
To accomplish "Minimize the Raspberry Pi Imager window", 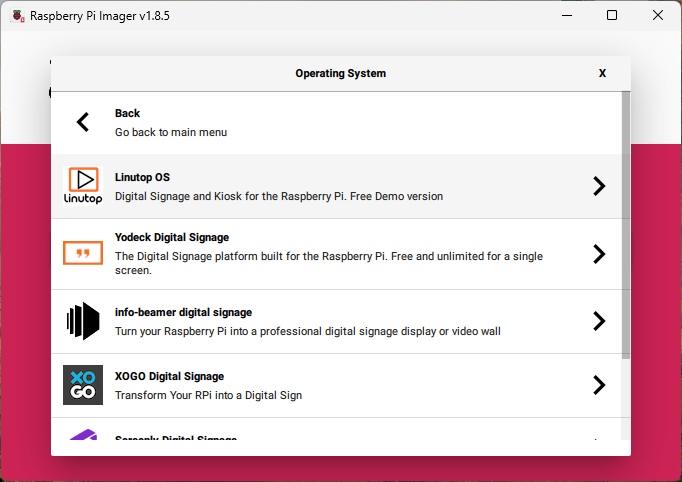I will [567, 16].
